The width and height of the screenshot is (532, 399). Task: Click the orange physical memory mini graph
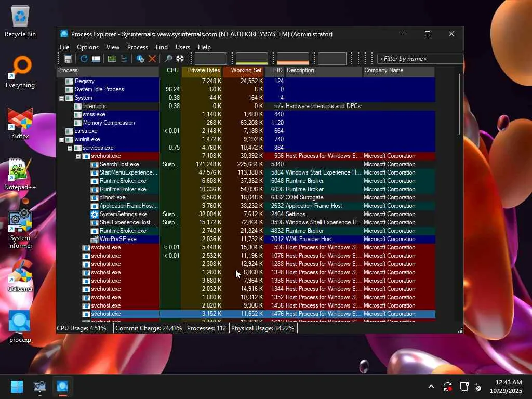click(293, 58)
